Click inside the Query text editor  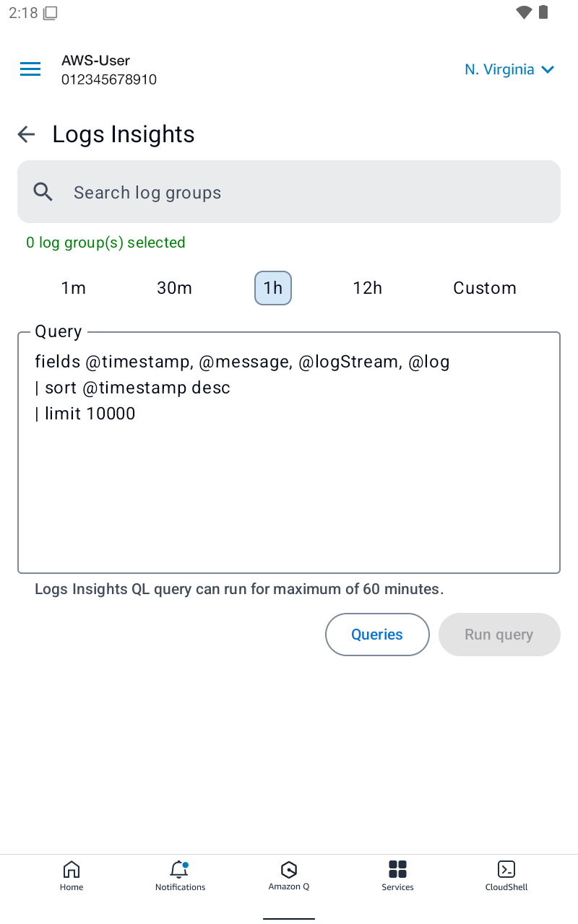pos(289,453)
